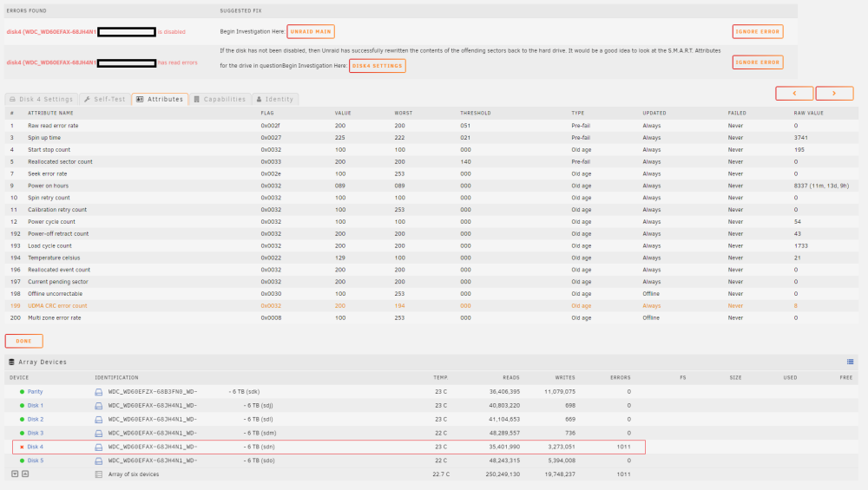Screen dimensions: 868x490
Task: Click Array of six devices icon
Action: pos(99,474)
